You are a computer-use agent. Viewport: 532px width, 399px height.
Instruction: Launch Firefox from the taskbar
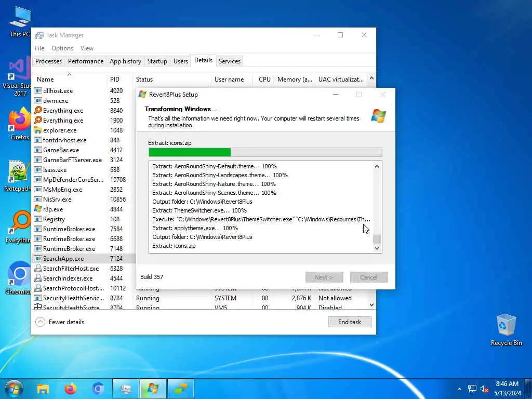tap(71, 389)
